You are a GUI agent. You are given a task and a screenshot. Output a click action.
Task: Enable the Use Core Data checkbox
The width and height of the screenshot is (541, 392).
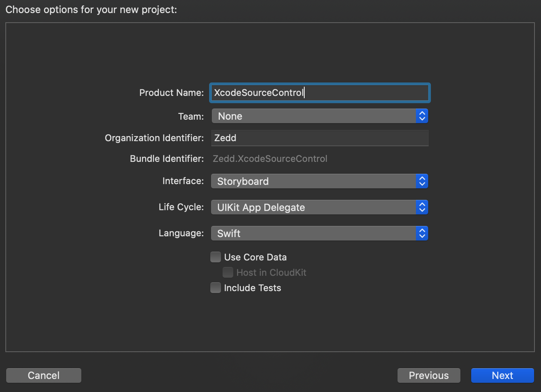(216, 257)
